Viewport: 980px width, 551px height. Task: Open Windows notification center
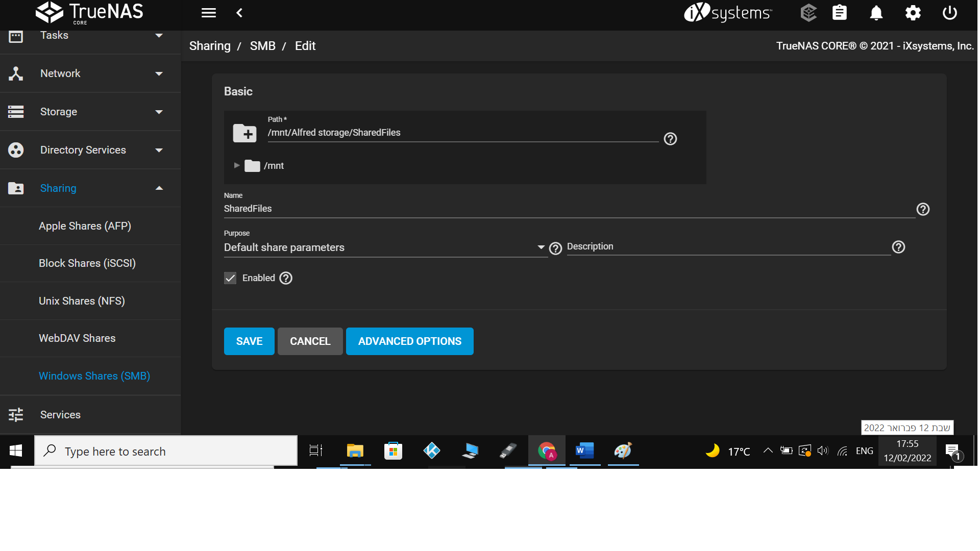952,451
